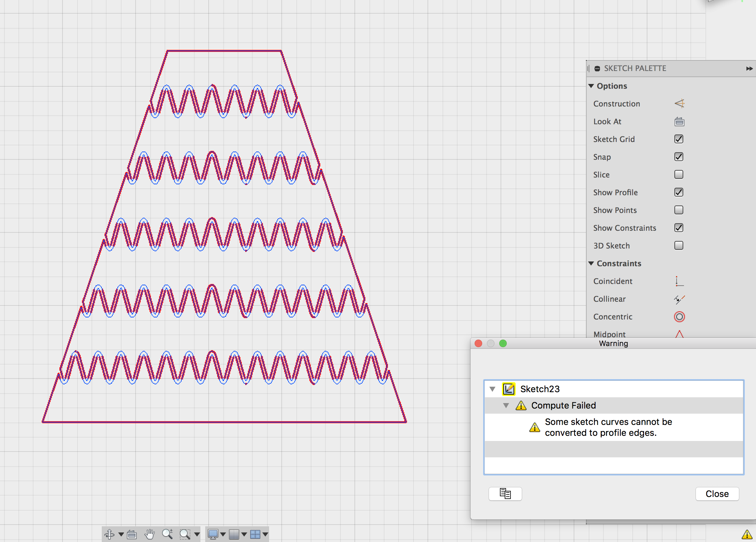Viewport: 756px width, 542px height.
Task: Open Grid and Snaps dropdown arrow
Action: (x=244, y=534)
